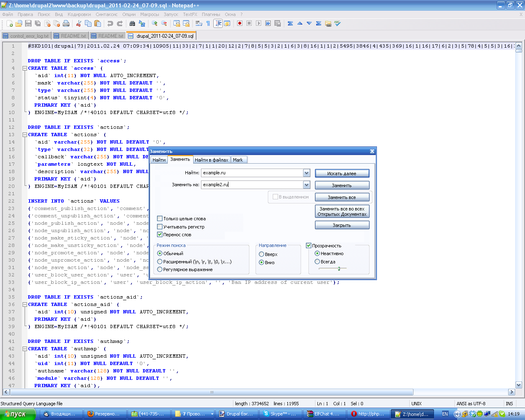Click the Print toolbar icon

[66, 24]
